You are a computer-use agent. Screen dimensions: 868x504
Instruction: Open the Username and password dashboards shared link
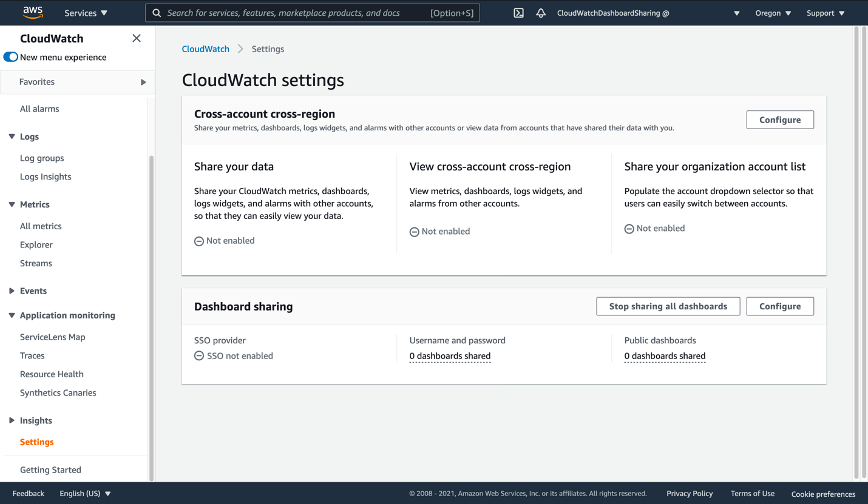450,356
